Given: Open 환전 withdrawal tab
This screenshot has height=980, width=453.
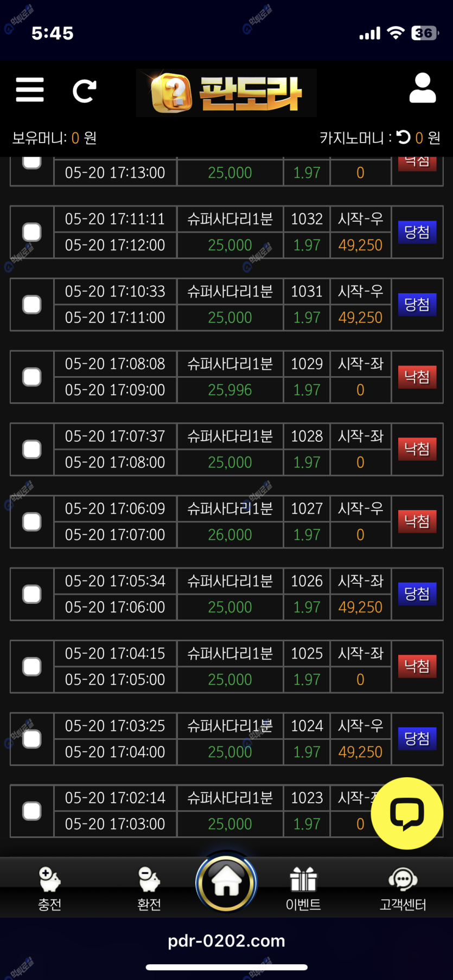Looking at the screenshot, I should [x=149, y=889].
